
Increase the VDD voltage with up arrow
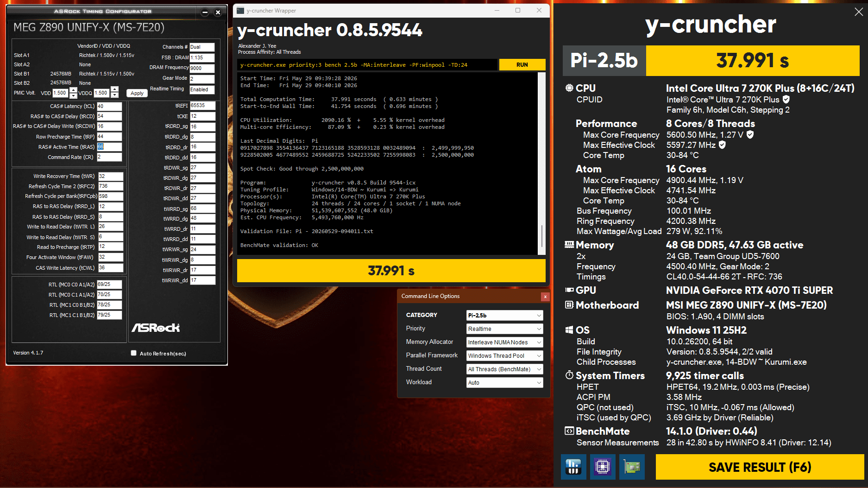pos(73,90)
